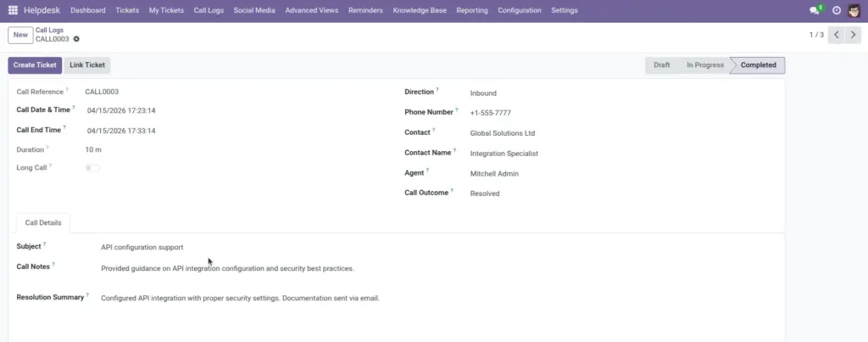This screenshot has width=868, height=342.
Task: Toggle the Long Call switch
Action: coord(92,167)
